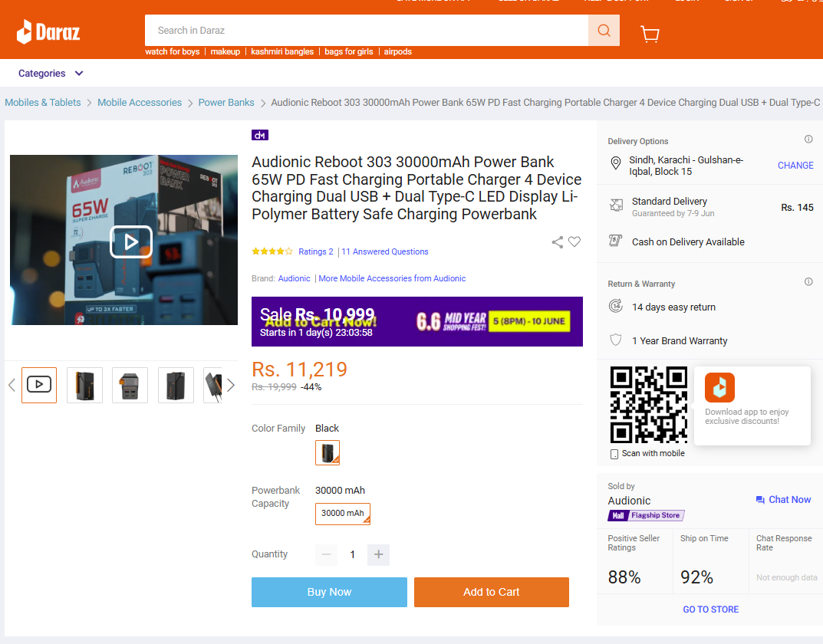This screenshot has height=644, width=823.
Task: Open 11 Answered Questions link
Action: point(385,251)
